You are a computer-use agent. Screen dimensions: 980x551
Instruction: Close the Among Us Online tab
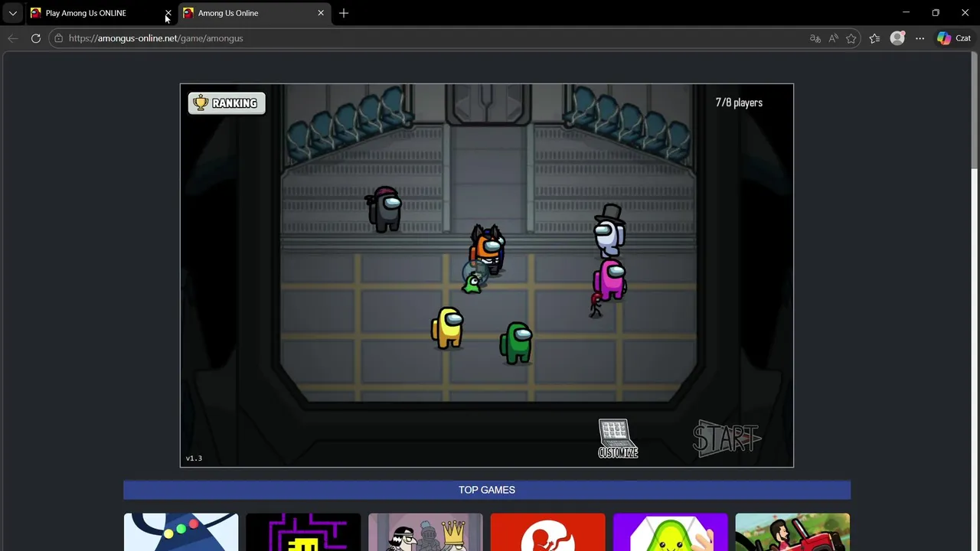[321, 13]
